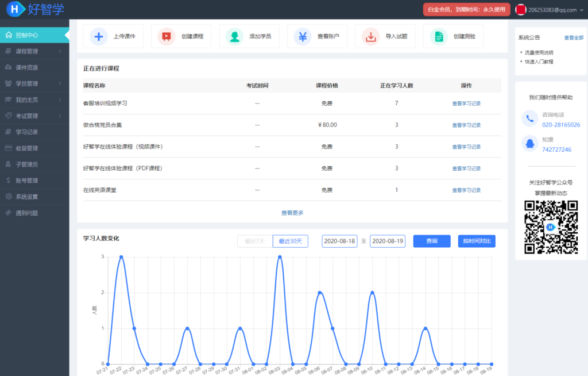Click the 导入试题 download icon
The width and height of the screenshot is (588, 376).
(370, 36)
